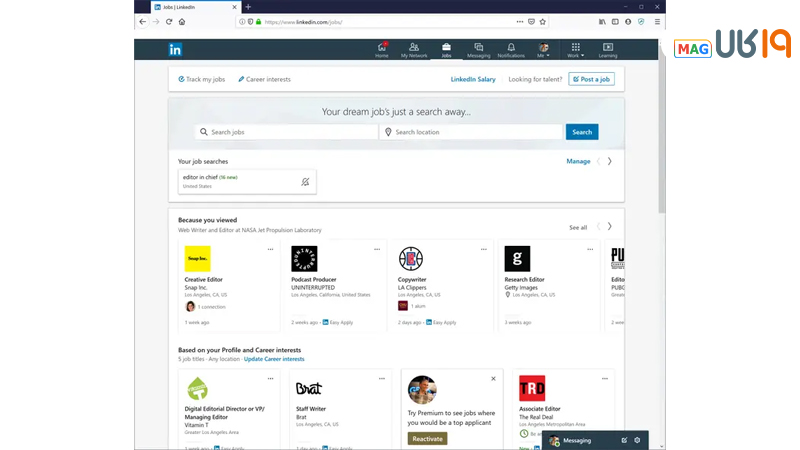Open the Messaging nav item
This screenshot has height=450, width=800.
479,50
